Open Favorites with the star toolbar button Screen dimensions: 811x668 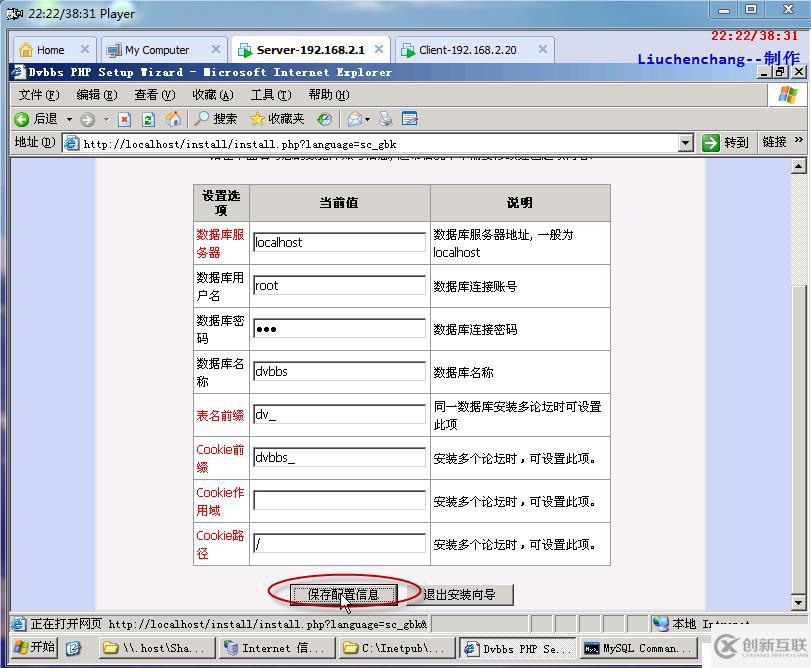tap(277, 119)
